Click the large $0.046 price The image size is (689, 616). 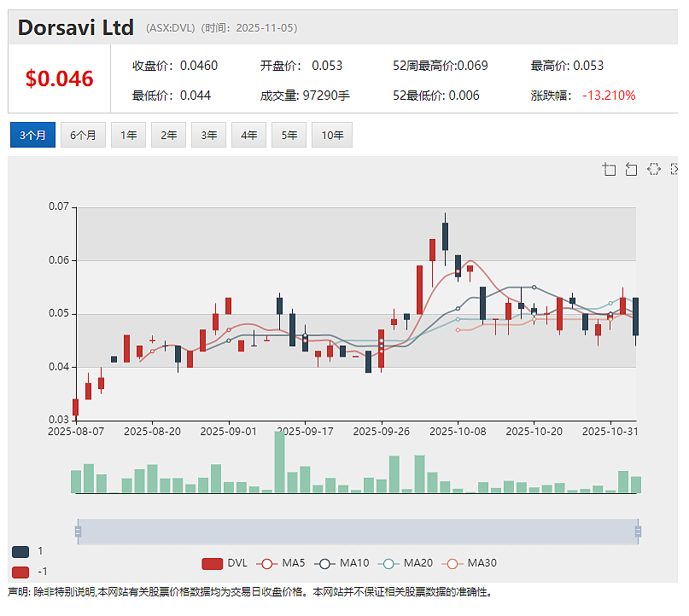[x=59, y=79]
